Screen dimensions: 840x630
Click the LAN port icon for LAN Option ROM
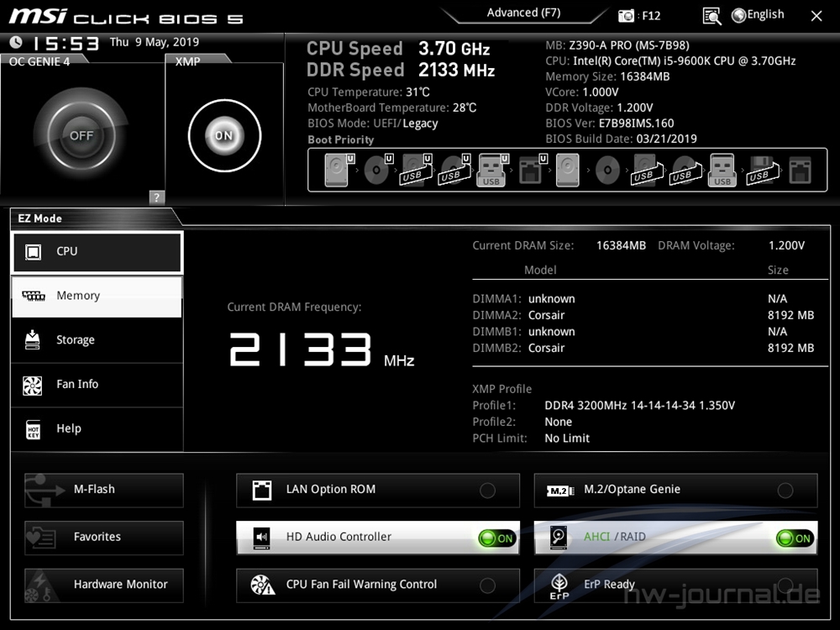262,490
